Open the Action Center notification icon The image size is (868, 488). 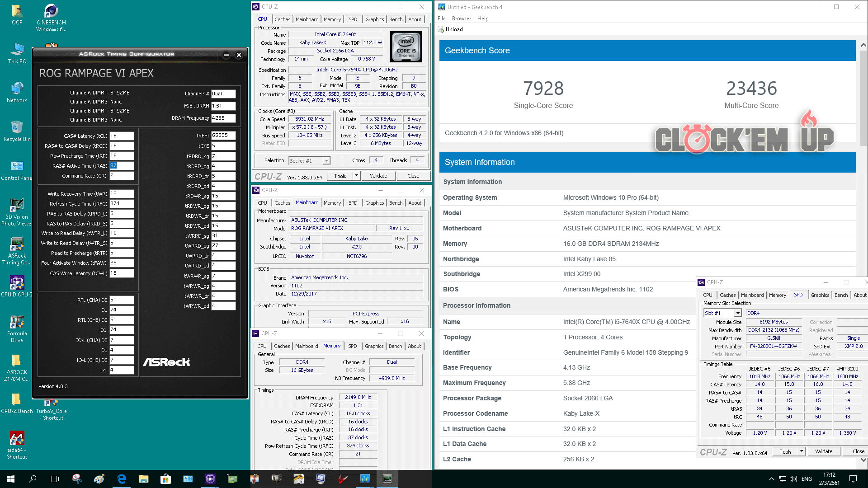pos(853,479)
